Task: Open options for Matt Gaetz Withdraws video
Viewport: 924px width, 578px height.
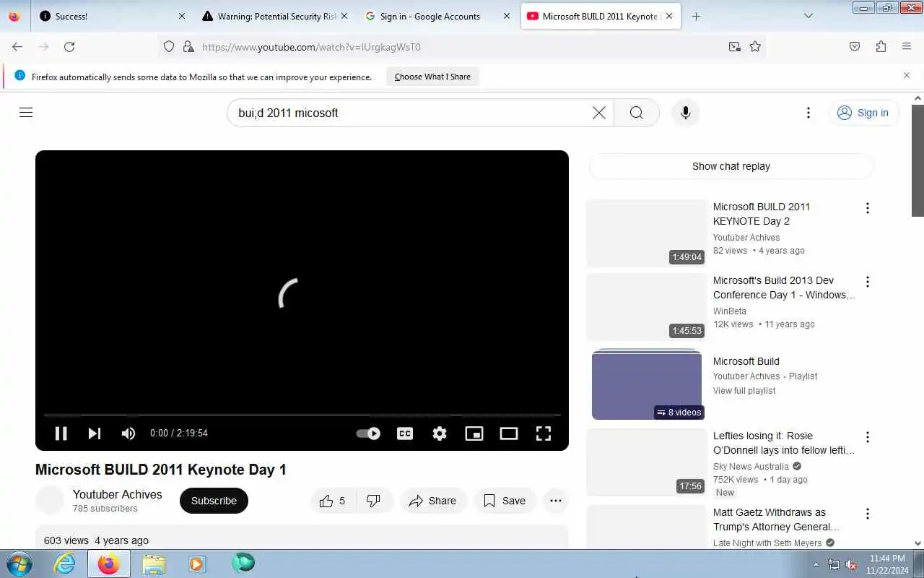Action: pyautogui.click(x=868, y=514)
